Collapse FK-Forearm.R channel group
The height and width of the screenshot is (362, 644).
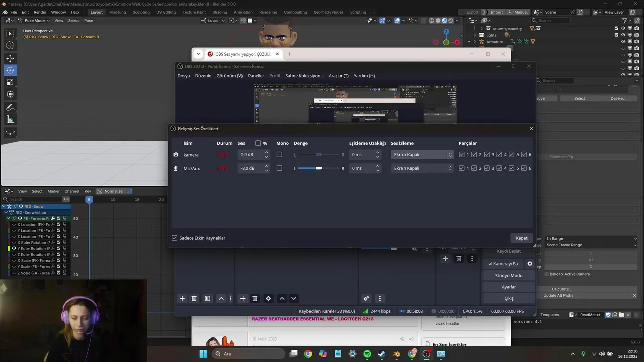click(9, 219)
